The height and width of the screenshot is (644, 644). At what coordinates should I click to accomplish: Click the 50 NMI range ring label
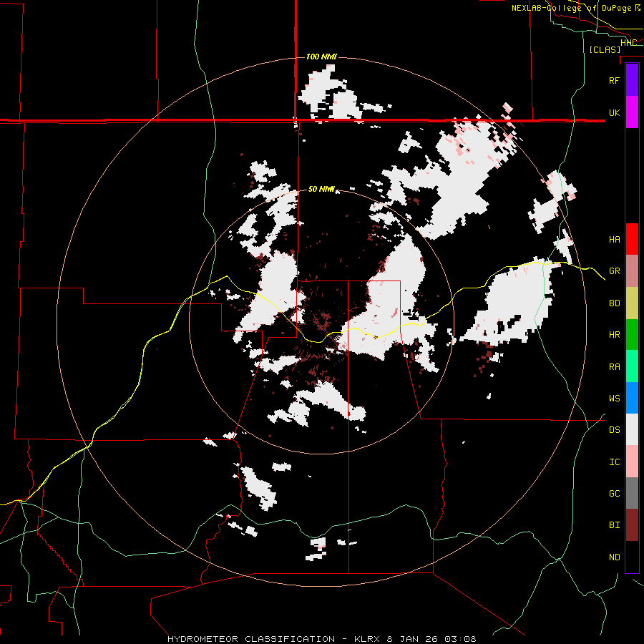tap(321, 190)
